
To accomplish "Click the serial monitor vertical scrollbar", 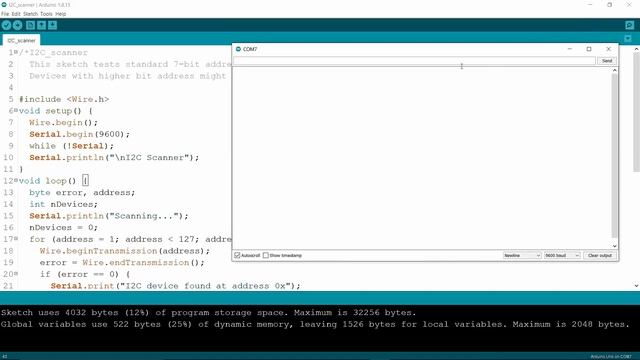I will (614, 155).
